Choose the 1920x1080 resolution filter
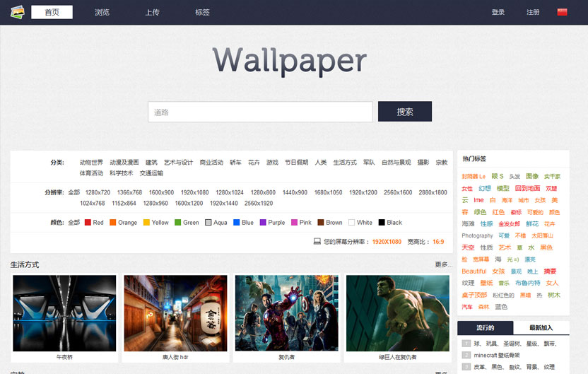Screen dimensions: 588x374 [x=194, y=192]
